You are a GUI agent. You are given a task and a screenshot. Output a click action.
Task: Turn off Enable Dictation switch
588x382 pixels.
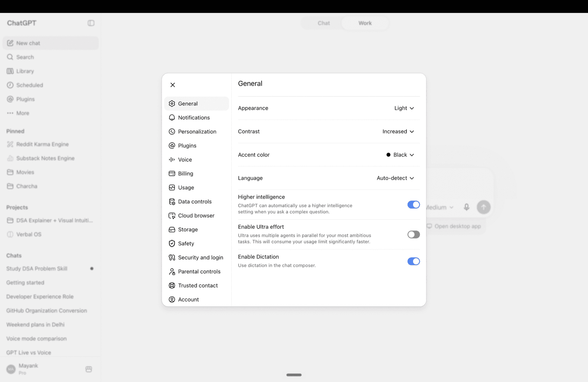413,261
